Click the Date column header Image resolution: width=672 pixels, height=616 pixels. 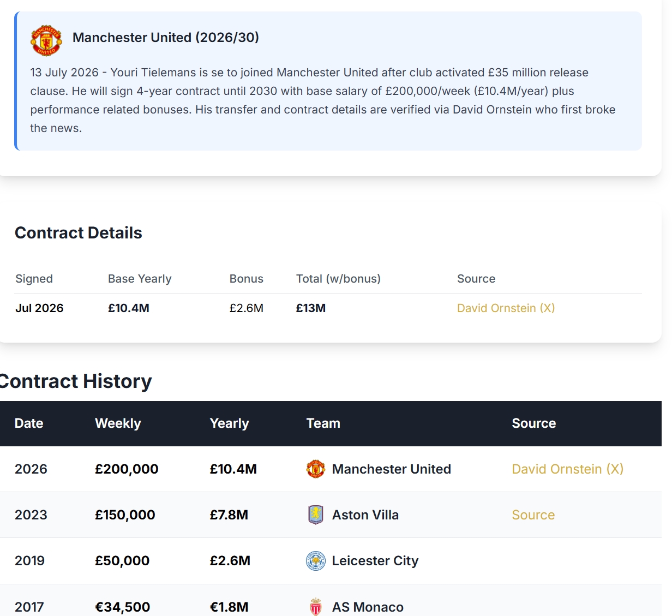29,423
